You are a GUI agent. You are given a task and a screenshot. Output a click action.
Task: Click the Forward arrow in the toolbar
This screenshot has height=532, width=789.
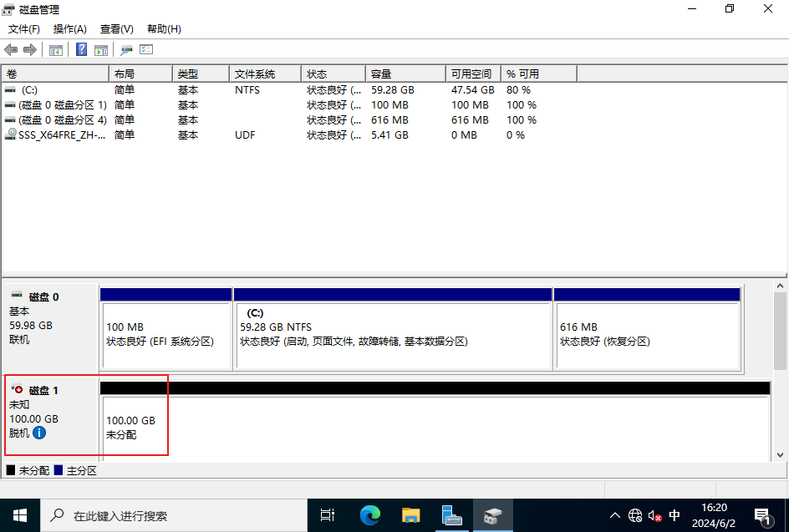click(x=30, y=50)
